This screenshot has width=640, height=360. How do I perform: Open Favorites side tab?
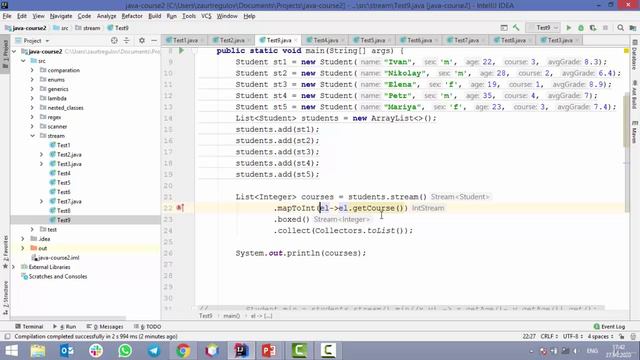pyautogui.click(x=5, y=252)
